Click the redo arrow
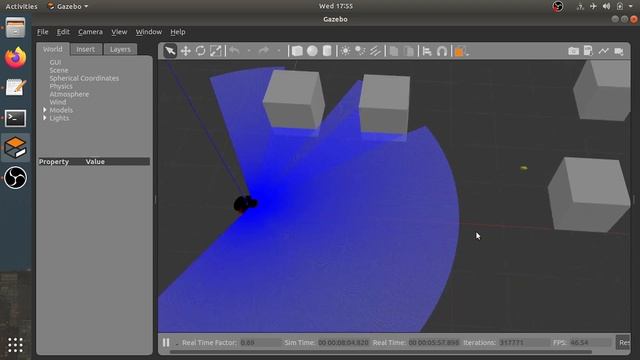The image size is (640, 360). (264, 51)
